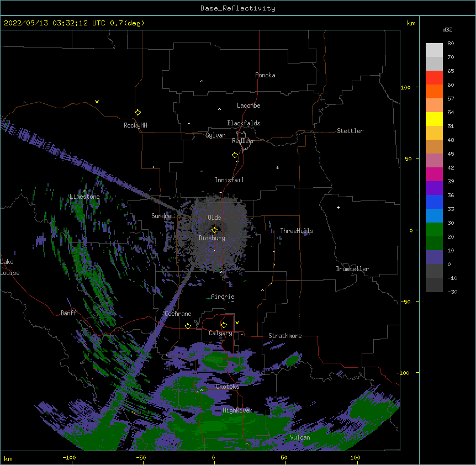
Task: Click the Calgary city label
Action: click(x=220, y=333)
